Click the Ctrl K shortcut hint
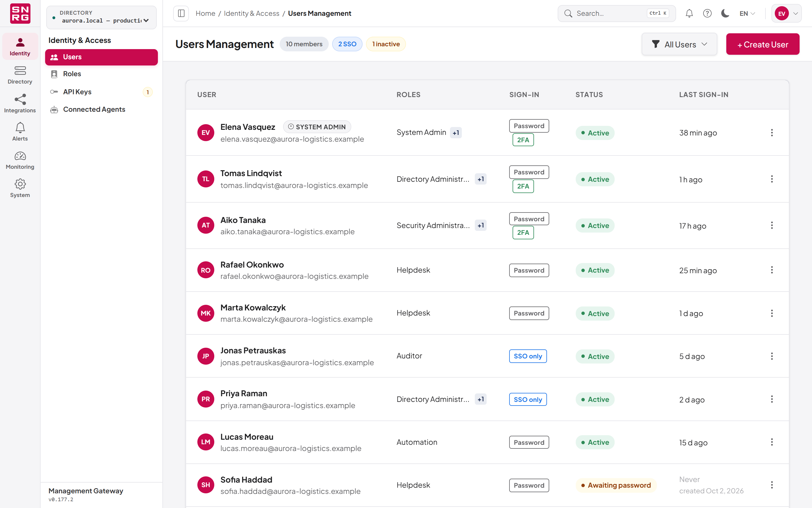 [658, 14]
